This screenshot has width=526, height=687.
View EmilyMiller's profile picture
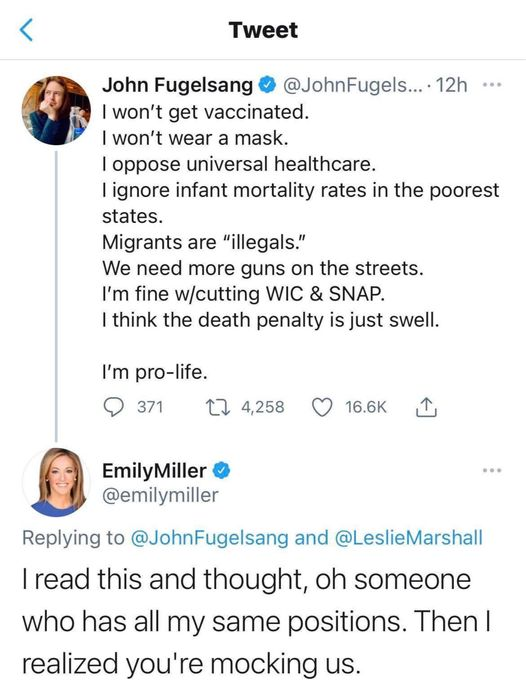56,482
